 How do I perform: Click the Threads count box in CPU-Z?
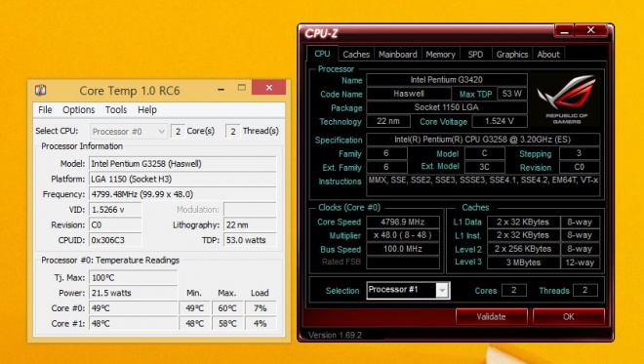click(x=584, y=290)
